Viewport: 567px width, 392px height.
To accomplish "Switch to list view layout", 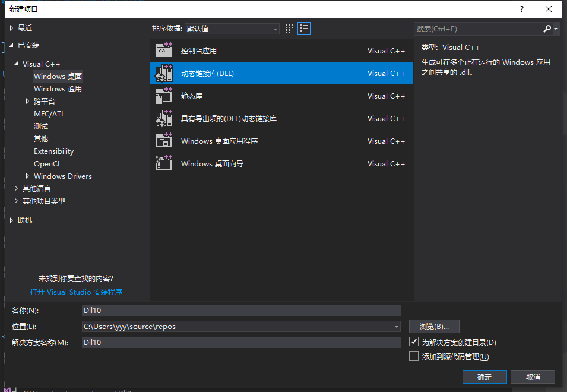I will (304, 29).
